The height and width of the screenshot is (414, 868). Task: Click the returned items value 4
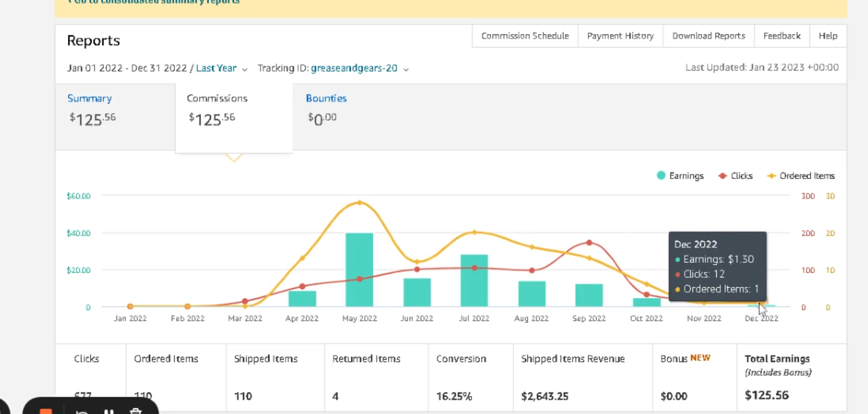(x=335, y=397)
